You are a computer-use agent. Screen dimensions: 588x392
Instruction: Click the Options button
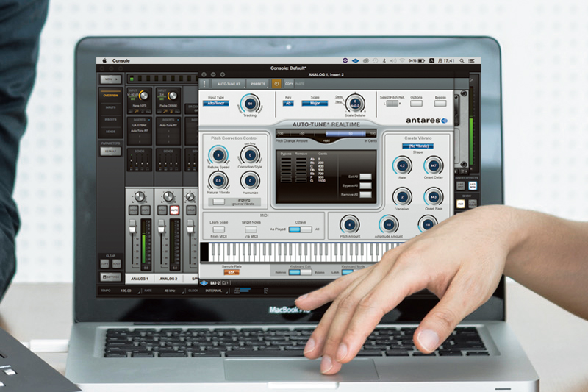click(416, 104)
